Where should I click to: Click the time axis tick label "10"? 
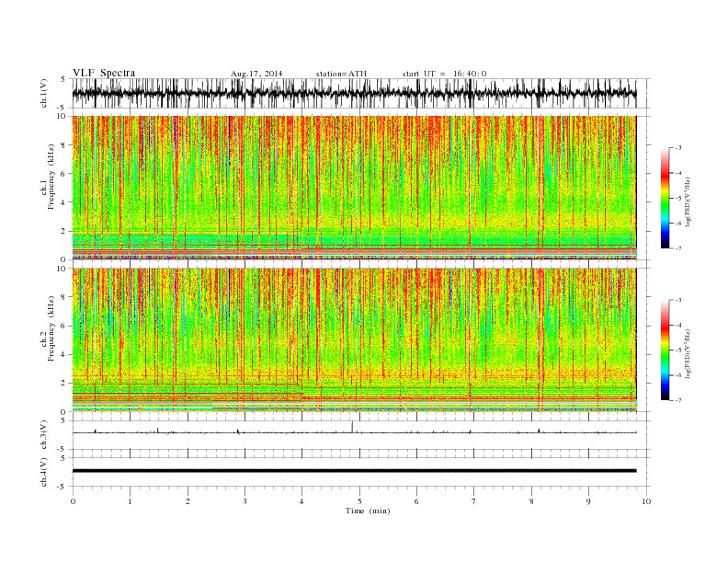[646, 501]
